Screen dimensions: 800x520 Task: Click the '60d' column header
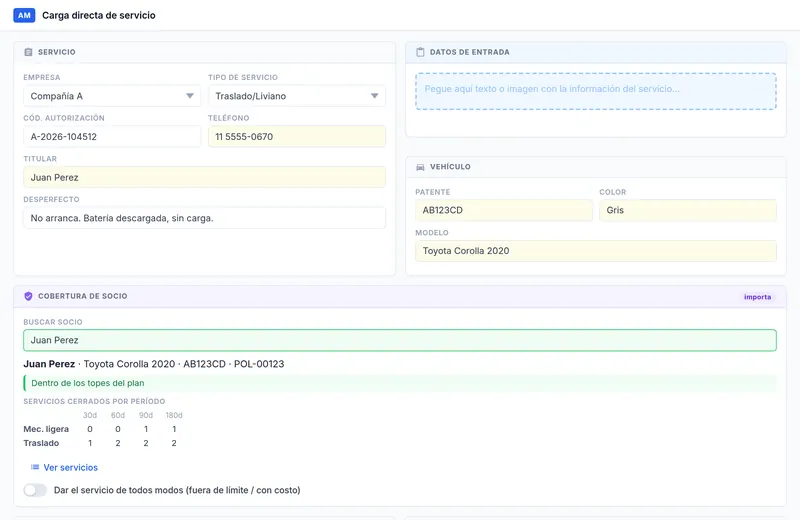pyautogui.click(x=118, y=415)
